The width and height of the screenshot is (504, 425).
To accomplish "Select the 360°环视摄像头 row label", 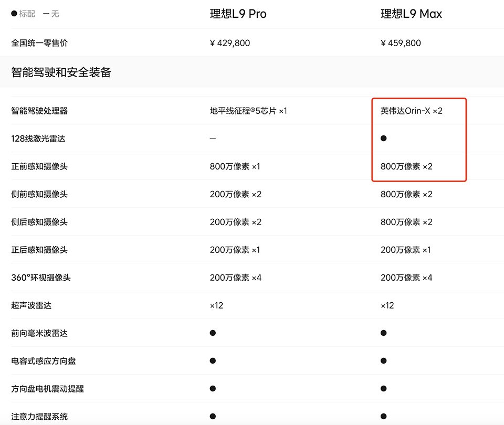I will click(41, 278).
